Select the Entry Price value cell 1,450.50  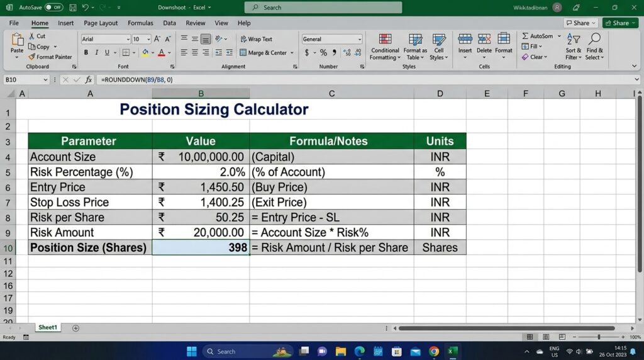[x=201, y=187]
